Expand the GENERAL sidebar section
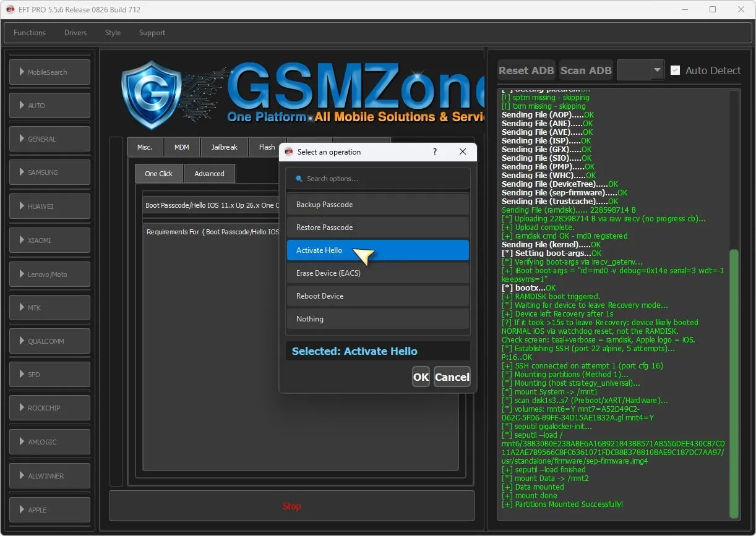The width and height of the screenshot is (756, 536). point(49,139)
